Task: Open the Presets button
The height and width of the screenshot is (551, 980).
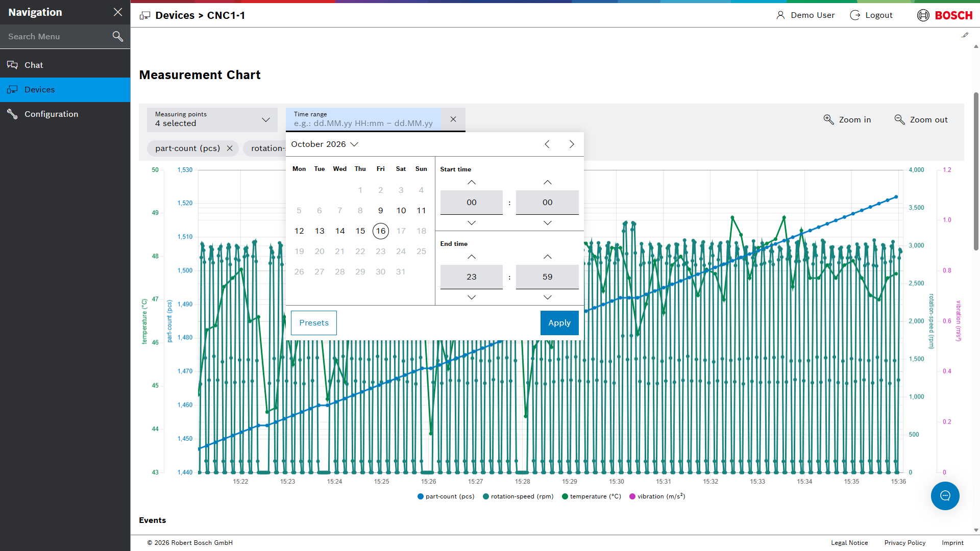Action: pyautogui.click(x=314, y=323)
